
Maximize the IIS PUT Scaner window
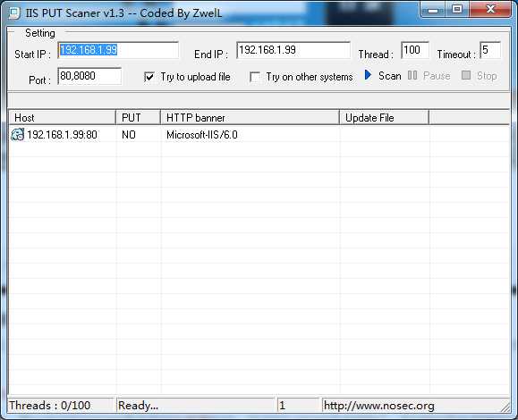click(x=457, y=9)
